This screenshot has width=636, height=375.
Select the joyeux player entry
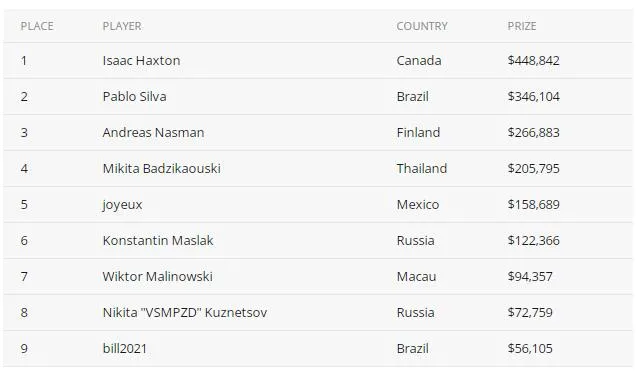coord(122,205)
